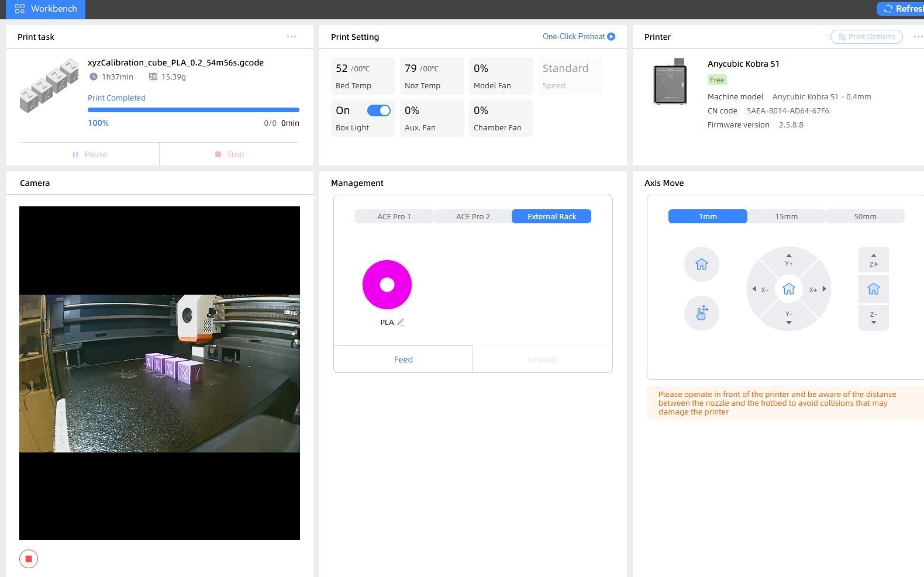The height and width of the screenshot is (577, 924).
Task: Move the print head Y+ arrow
Action: 788,260
